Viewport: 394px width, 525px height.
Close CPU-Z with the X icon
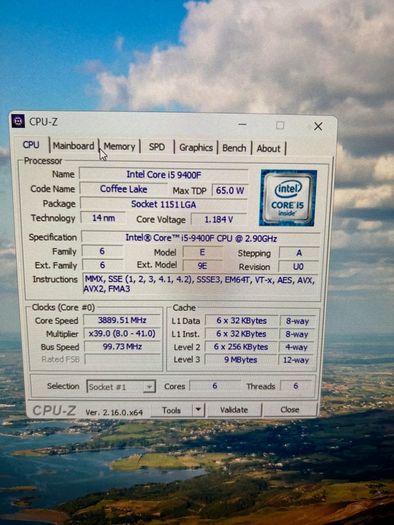[318, 126]
